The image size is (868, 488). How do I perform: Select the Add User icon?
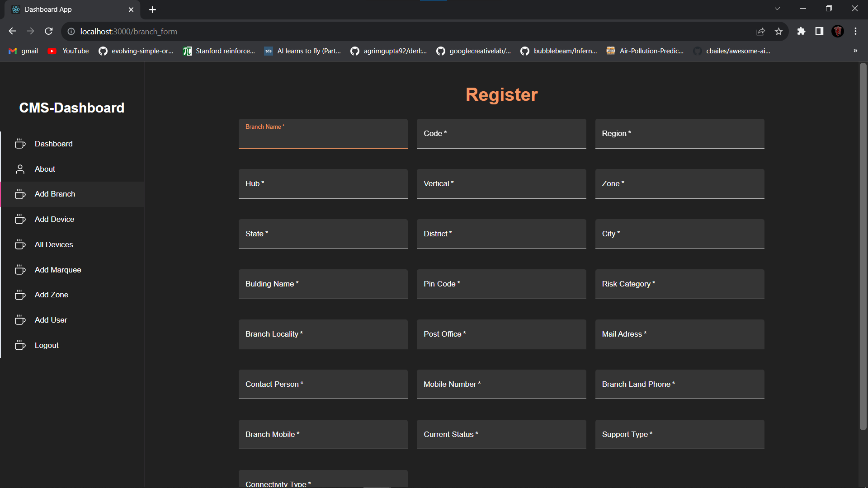click(20, 320)
